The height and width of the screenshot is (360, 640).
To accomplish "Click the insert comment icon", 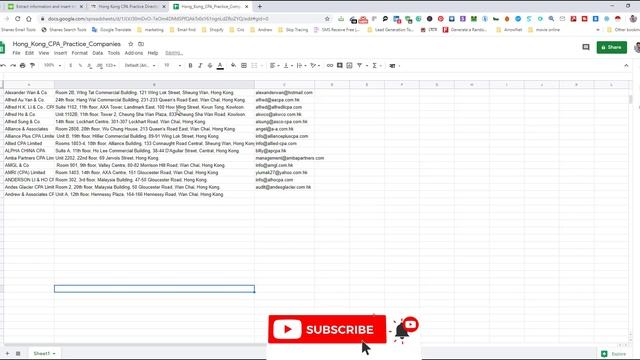I will (x=340, y=66).
